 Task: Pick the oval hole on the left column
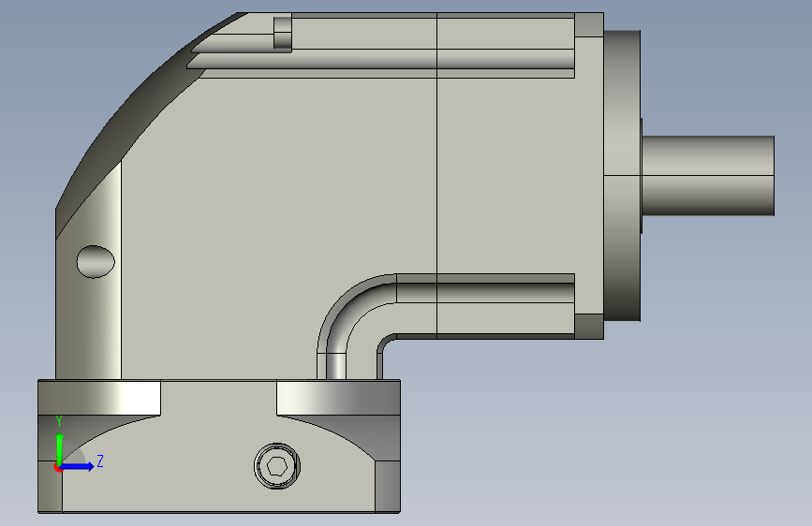pyautogui.click(x=96, y=261)
